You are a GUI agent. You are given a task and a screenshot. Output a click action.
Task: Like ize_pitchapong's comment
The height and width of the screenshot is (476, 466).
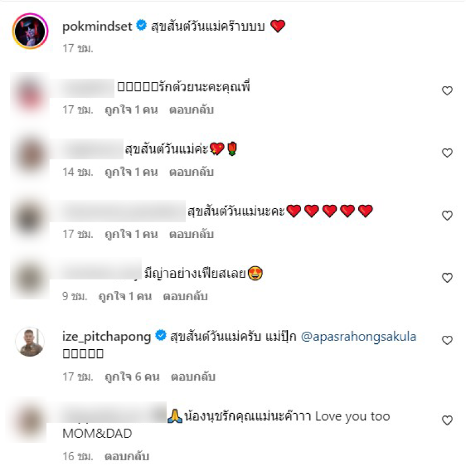tap(447, 340)
